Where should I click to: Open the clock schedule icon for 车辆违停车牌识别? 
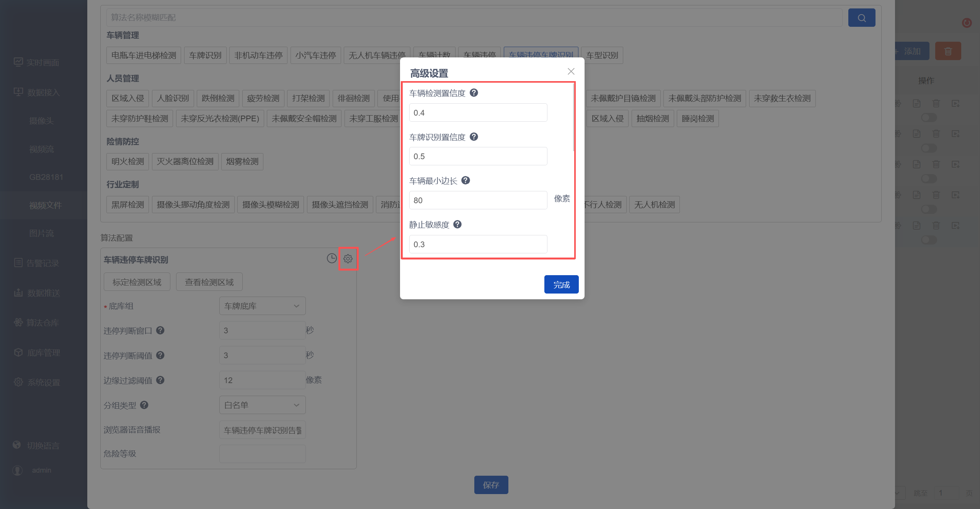click(x=332, y=259)
